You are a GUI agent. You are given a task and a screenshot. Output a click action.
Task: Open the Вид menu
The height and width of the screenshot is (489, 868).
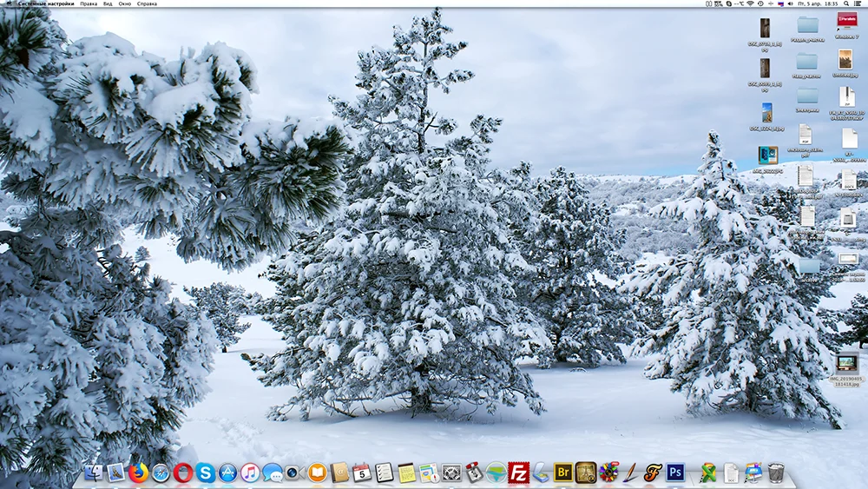[x=108, y=3]
